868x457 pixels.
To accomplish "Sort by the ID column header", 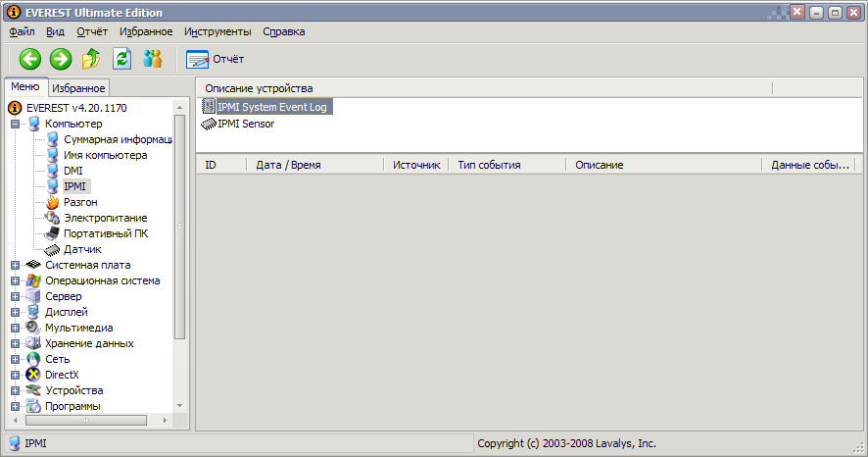I will [221, 165].
